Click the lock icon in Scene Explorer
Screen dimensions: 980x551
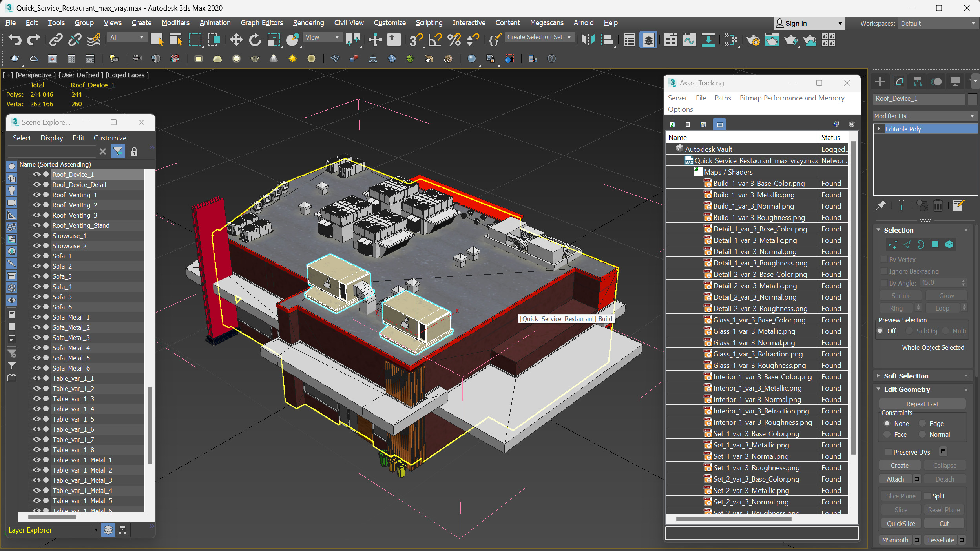tap(134, 151)
